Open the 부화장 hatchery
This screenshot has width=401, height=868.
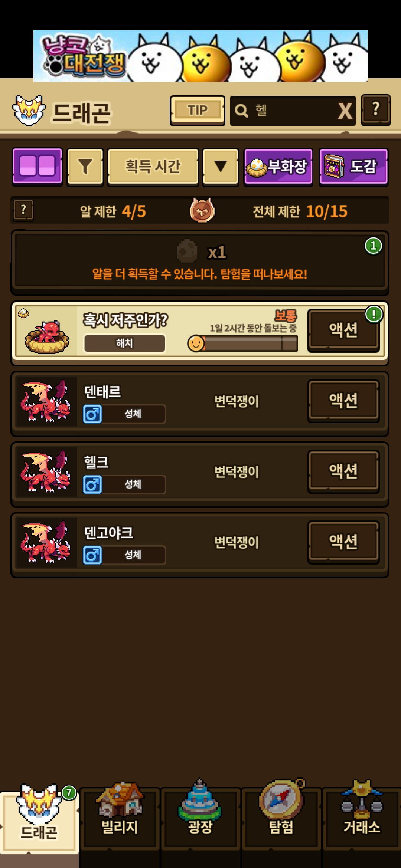tap(278, 167)
